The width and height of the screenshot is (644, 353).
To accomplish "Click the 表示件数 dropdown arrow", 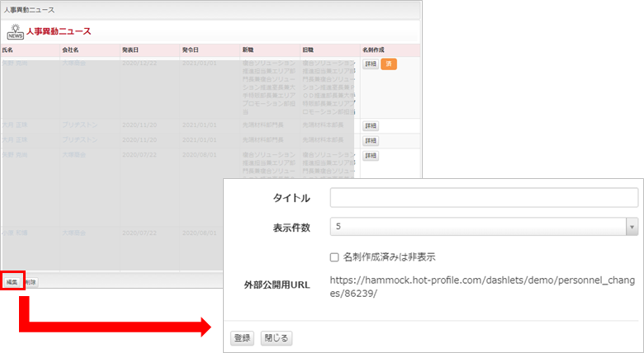I will point(632,227).
